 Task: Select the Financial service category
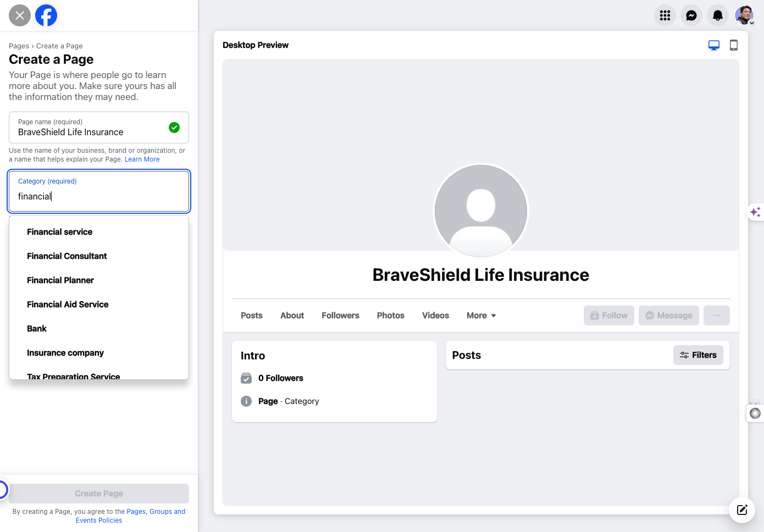pos(99,232)
